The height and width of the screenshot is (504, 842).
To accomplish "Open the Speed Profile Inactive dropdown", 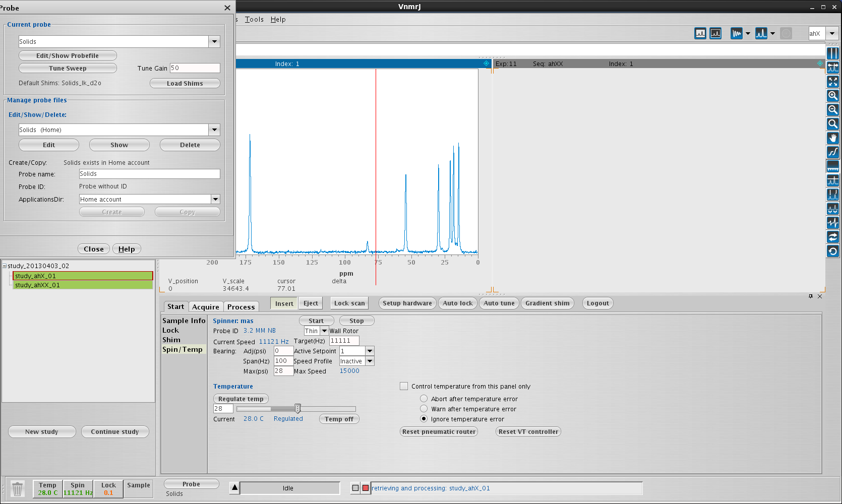I will click(370, 361).
